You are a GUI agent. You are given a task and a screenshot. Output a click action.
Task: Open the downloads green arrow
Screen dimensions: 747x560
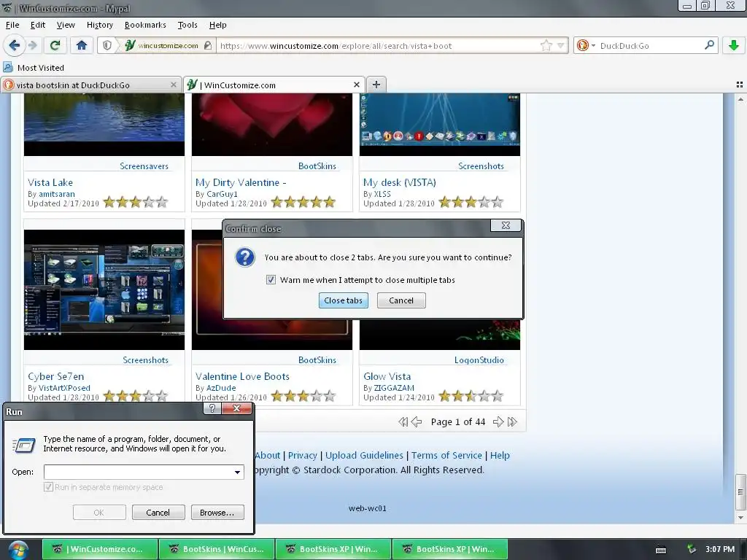point(734,46)
